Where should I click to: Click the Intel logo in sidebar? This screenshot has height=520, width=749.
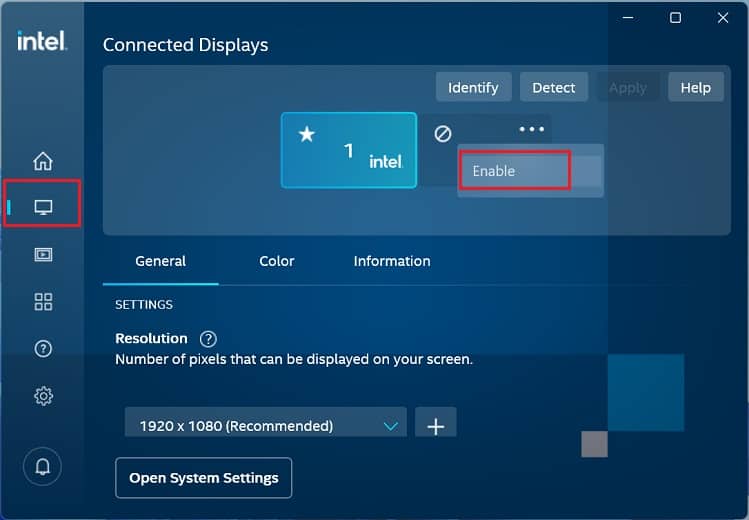[42, 41]
